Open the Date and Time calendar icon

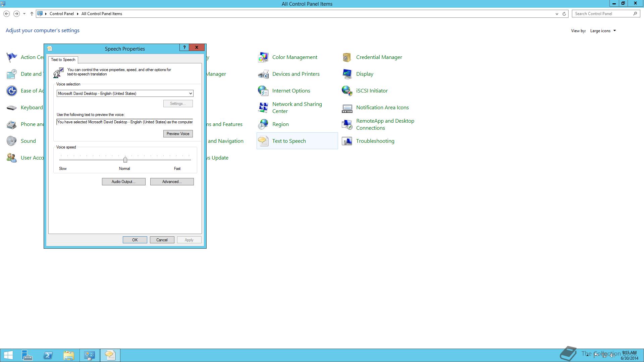coord(12,74)
